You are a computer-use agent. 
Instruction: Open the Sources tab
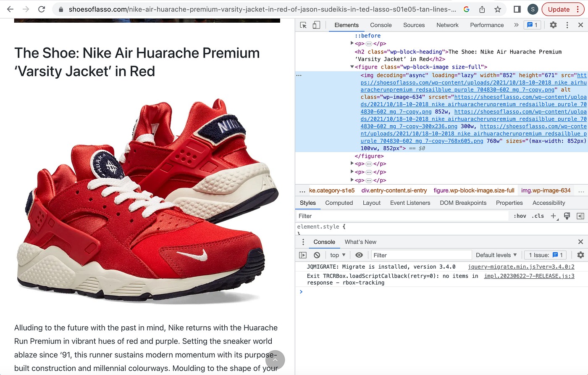(414, 25)
